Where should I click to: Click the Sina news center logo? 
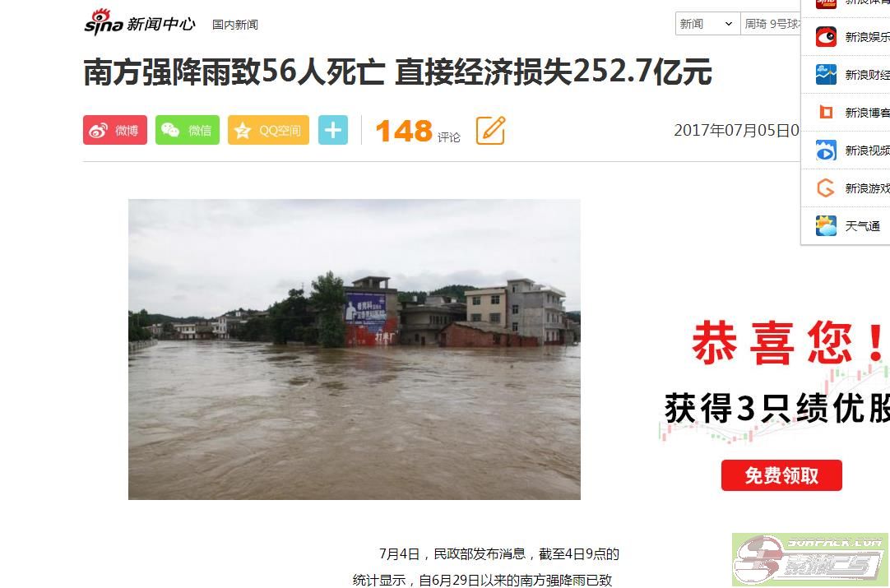point(140,23)
